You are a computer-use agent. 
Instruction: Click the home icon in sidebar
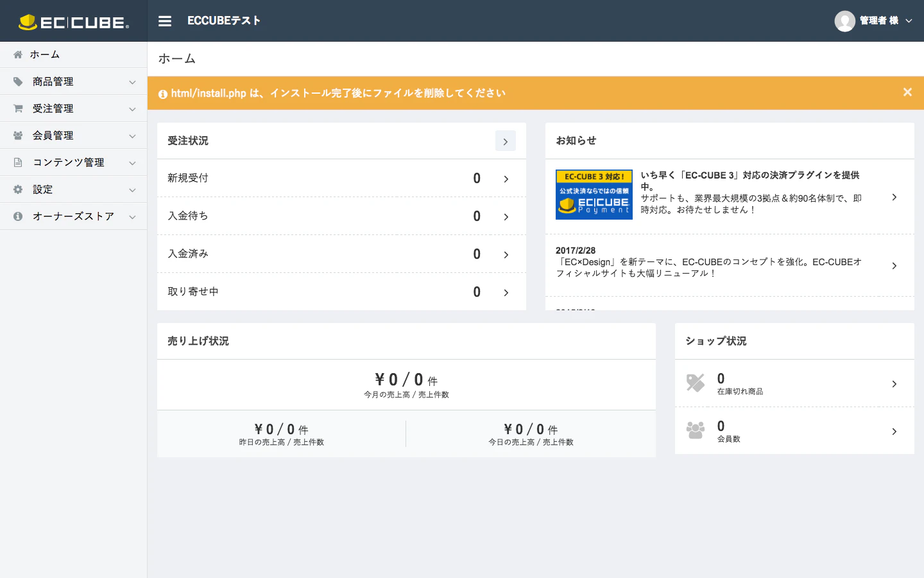(18, 55)
